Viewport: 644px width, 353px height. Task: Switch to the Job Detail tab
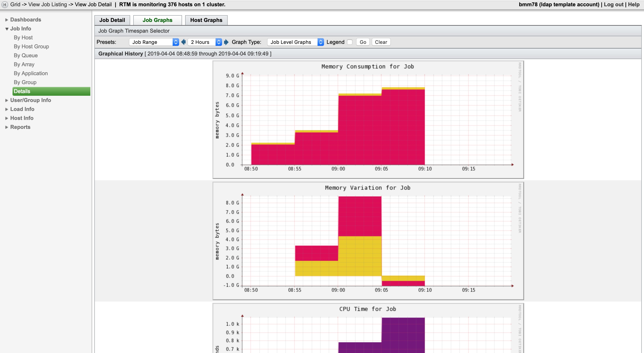(112, 20)
